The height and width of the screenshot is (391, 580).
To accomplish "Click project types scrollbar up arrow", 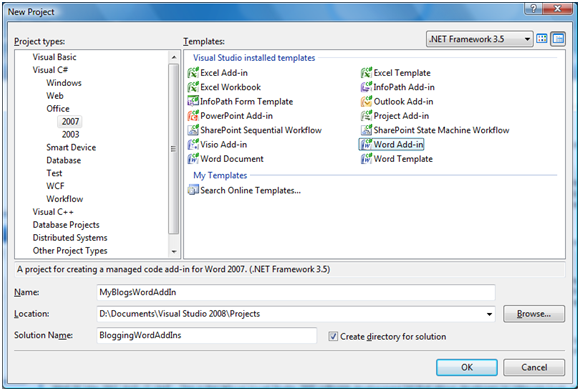I will pyautogui.click(x=173, y=57).
